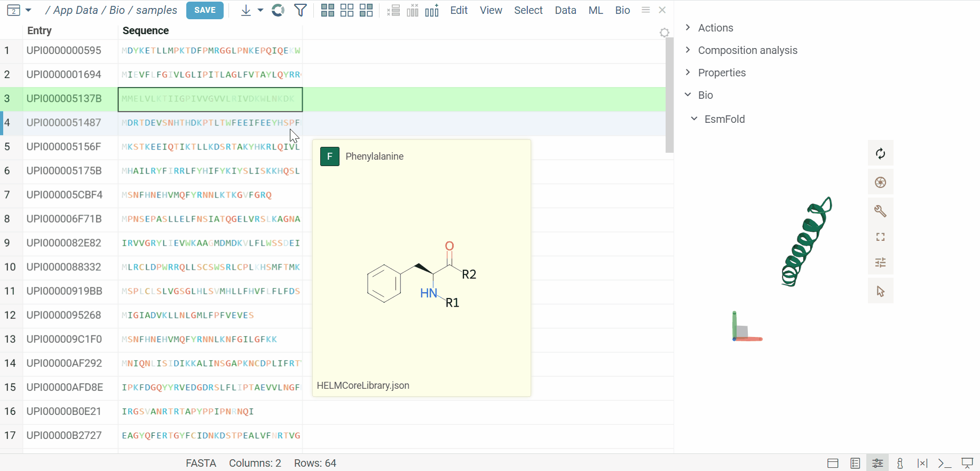Collapse the Bio panel

click(x=705, y=95)
